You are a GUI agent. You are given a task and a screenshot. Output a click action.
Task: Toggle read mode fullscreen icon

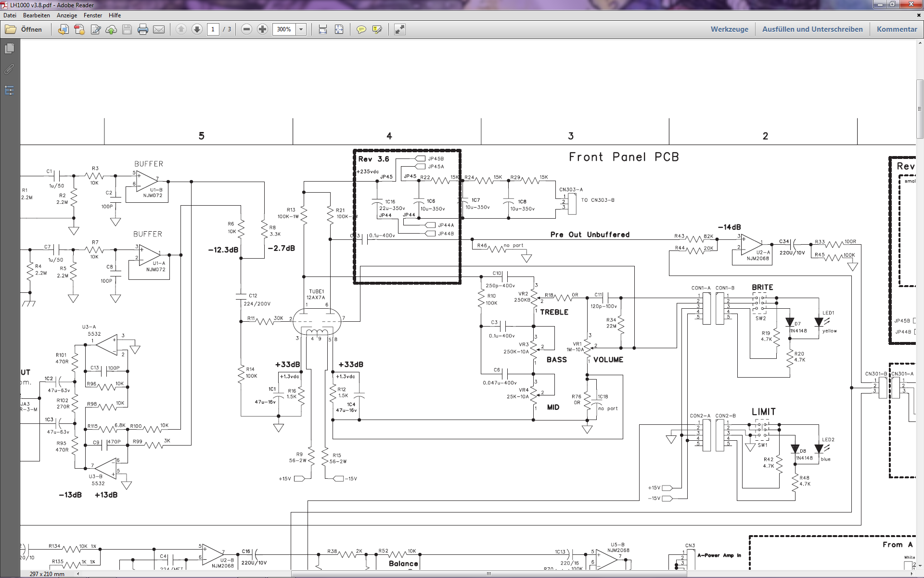(400, 29)
